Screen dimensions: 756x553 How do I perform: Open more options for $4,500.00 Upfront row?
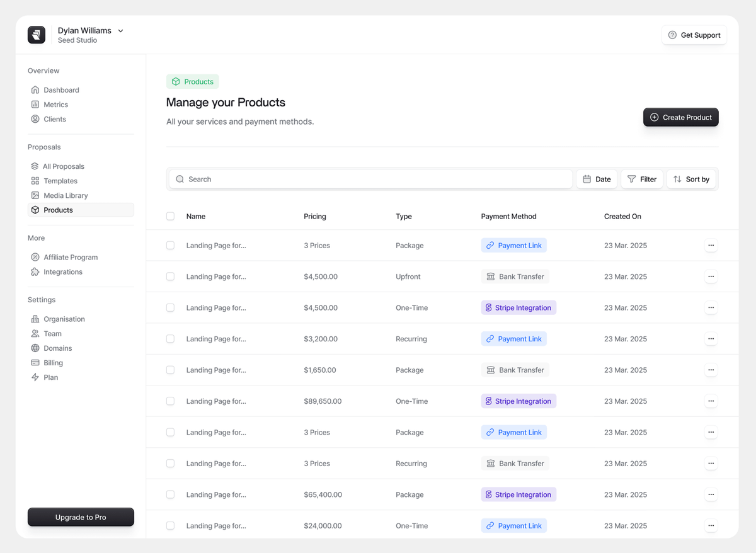(711, 276)
